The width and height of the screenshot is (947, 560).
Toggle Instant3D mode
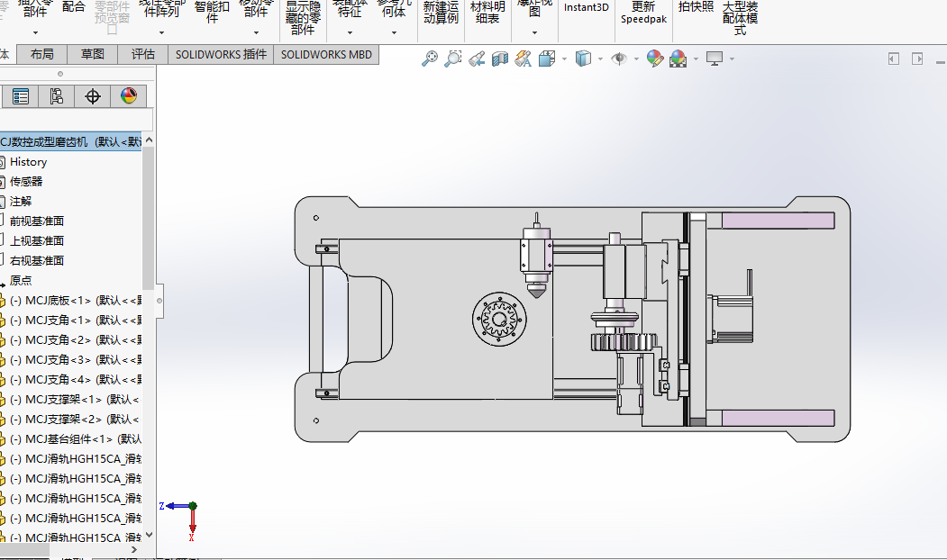587,7
